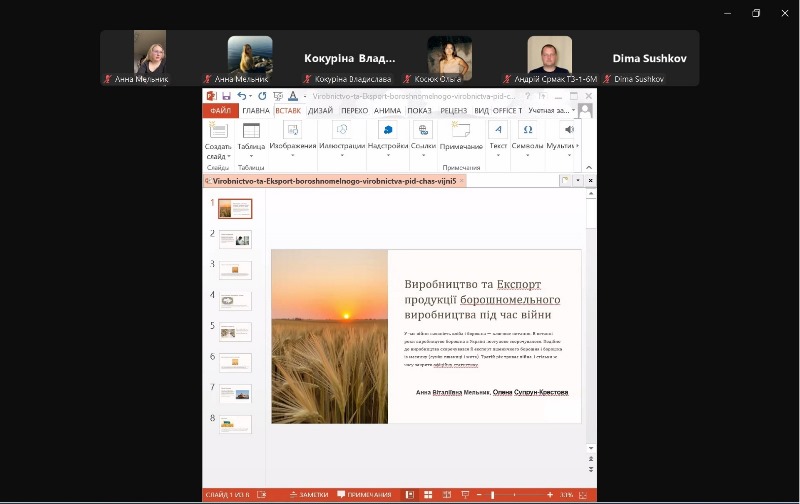Select slide 3 thumbnail

[235, 270]
